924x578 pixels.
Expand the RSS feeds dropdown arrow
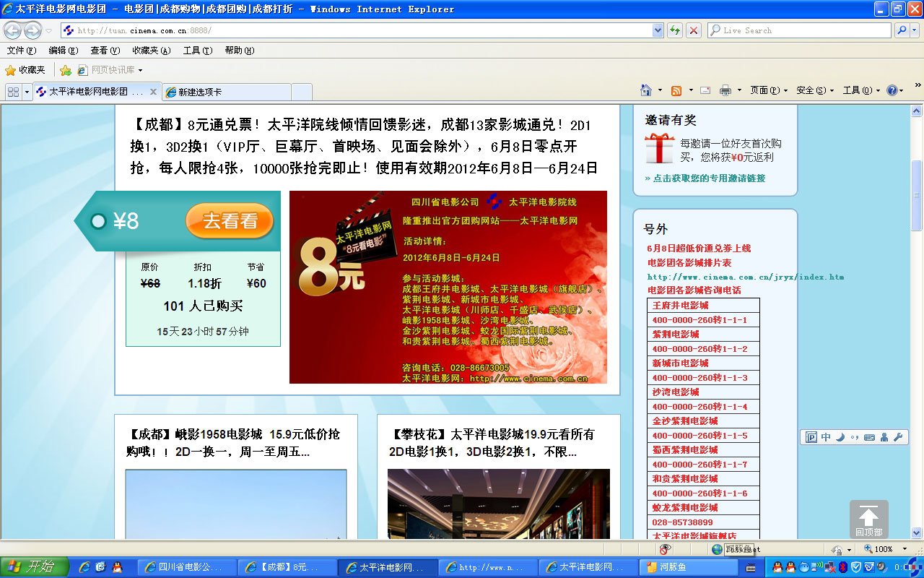coord(691,90)
